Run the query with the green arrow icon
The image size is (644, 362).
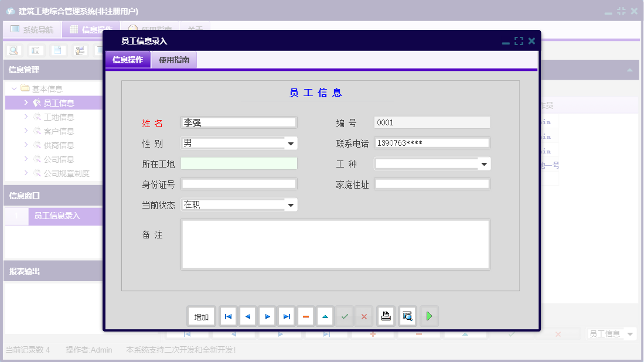428,316
